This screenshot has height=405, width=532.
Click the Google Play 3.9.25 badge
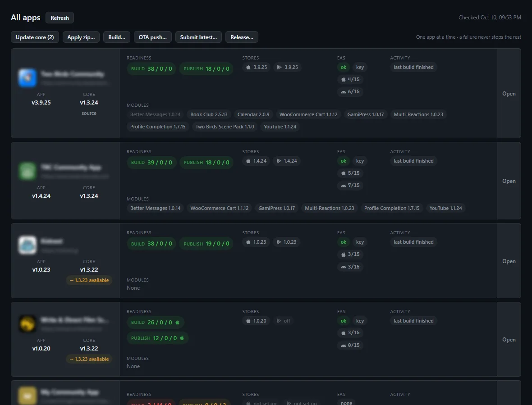point(287,67)
